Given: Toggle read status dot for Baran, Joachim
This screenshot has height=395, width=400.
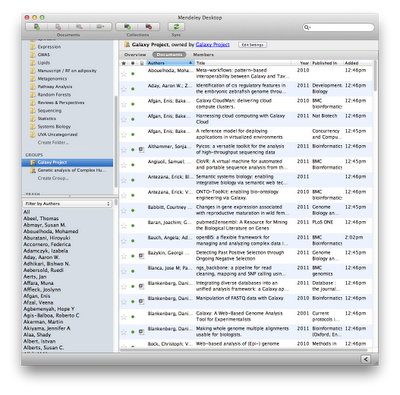Looking at the screenshot, I should (133, 226).
